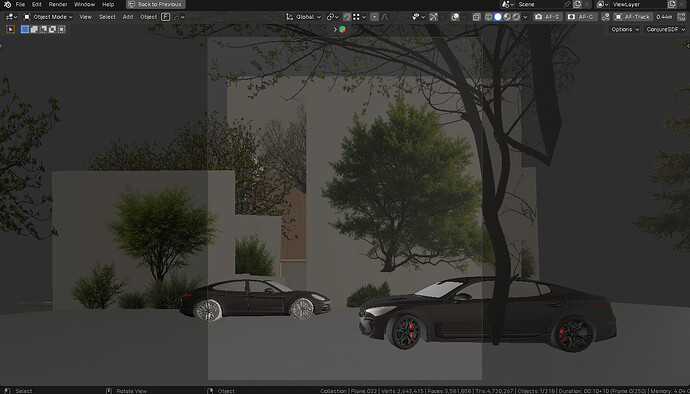The height and width of the screenshot is (394, 690).
Task: Choose the Extend selection mode icon
Action: pyautogui.click(x=34, y=29)
